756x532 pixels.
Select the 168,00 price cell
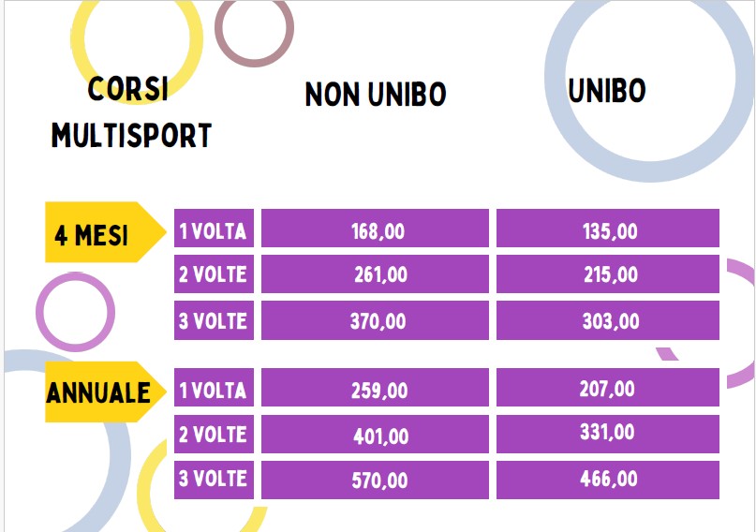[x=375, y=228]
